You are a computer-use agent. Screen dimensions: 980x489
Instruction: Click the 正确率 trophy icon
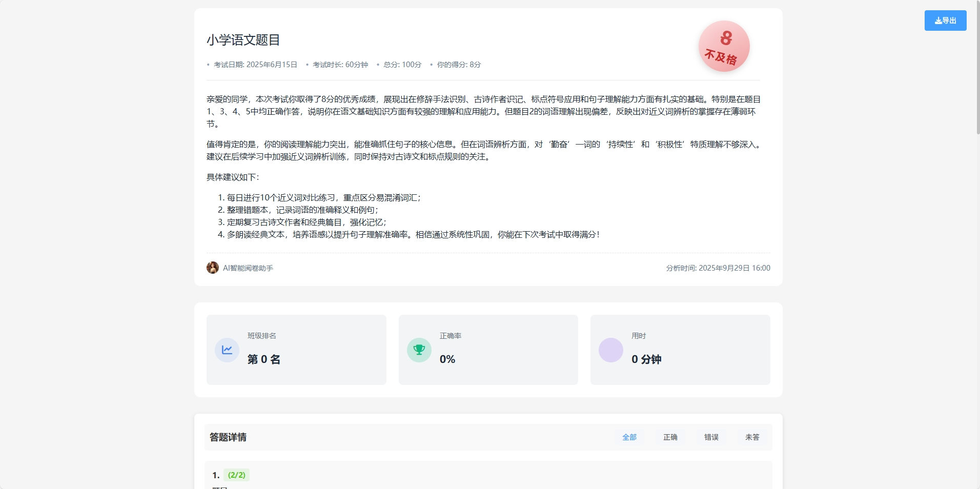419,350
